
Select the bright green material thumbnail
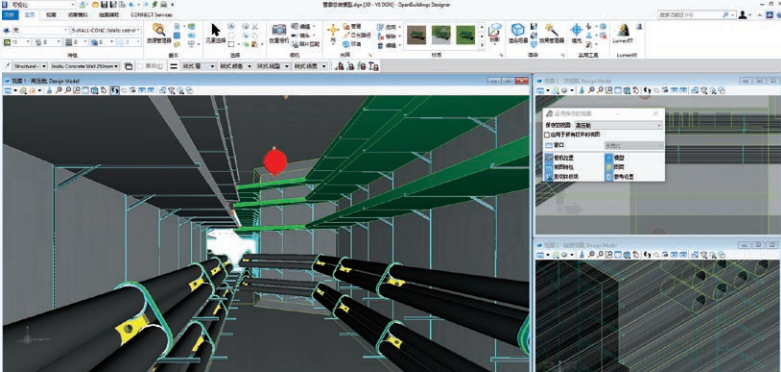click(x=465, y=35)
